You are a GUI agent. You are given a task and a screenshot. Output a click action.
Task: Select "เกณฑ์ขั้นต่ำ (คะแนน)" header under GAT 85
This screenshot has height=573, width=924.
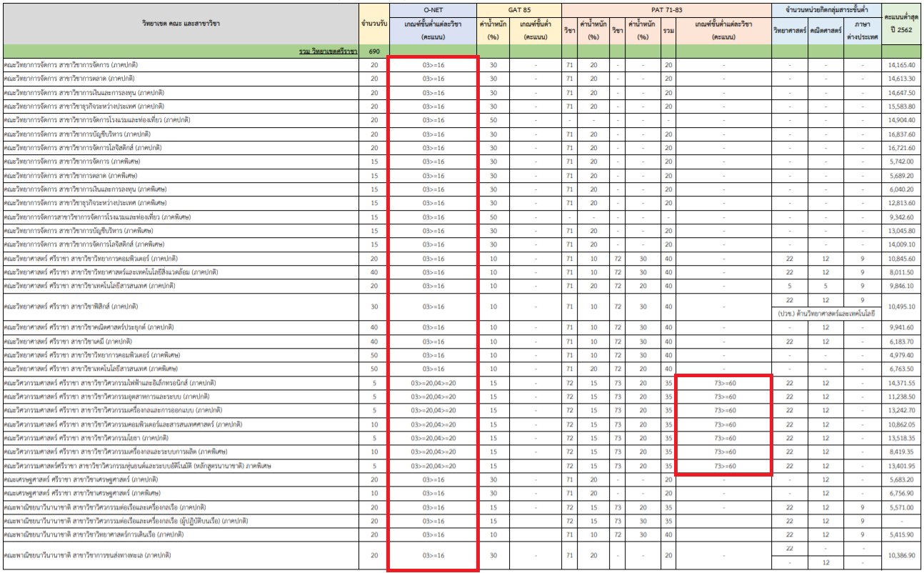click(536, 31)
